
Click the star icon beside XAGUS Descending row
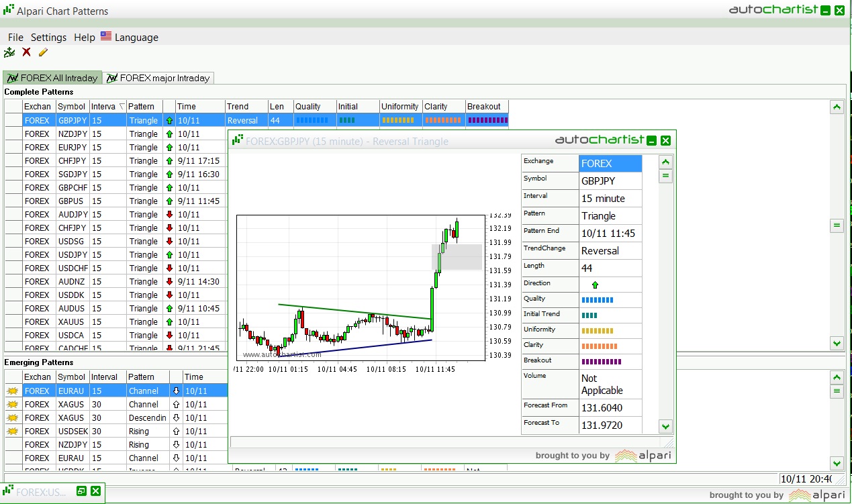[x=12, y=418]
